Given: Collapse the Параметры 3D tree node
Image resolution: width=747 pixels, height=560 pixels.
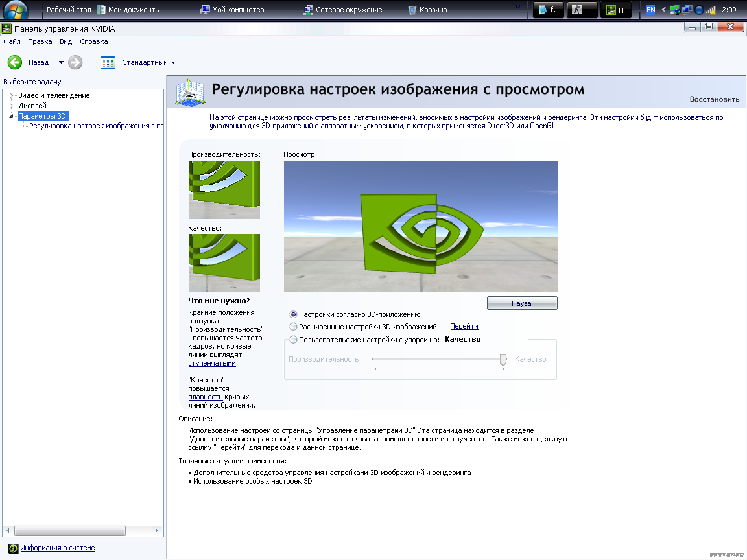Looking at the screenshot, I should point(12,116).
